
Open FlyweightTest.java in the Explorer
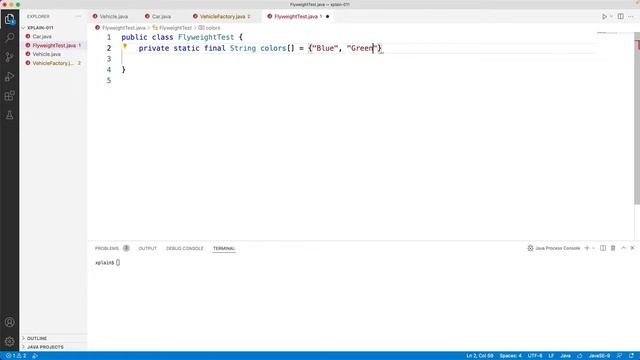click(53, 45)
